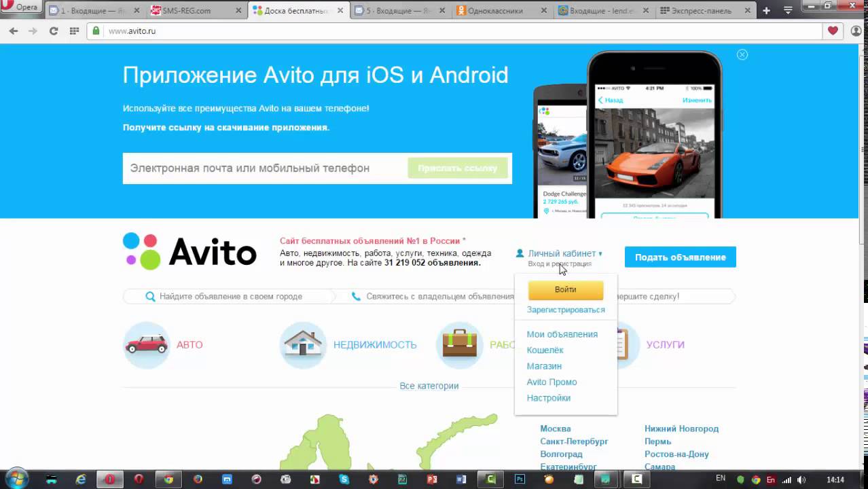This screenshot has height=489, width=868.
Task: Click the volume icon in system tray
Action: point(802,479)
